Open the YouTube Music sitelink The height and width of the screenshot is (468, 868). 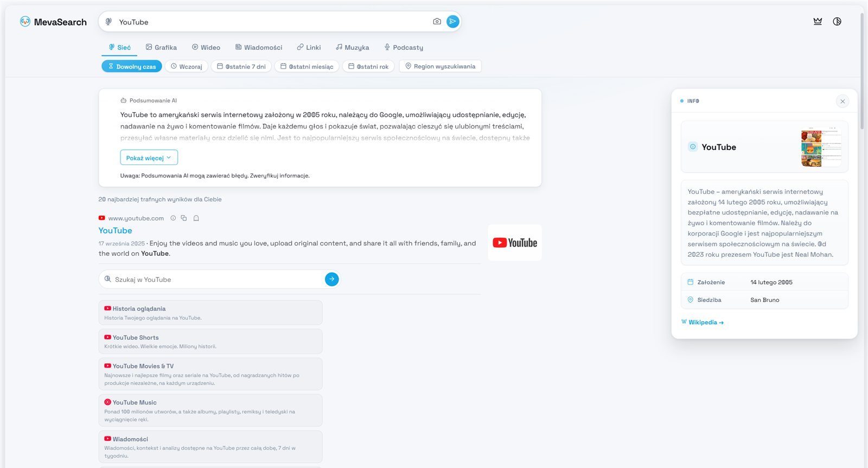pos(210,410)
